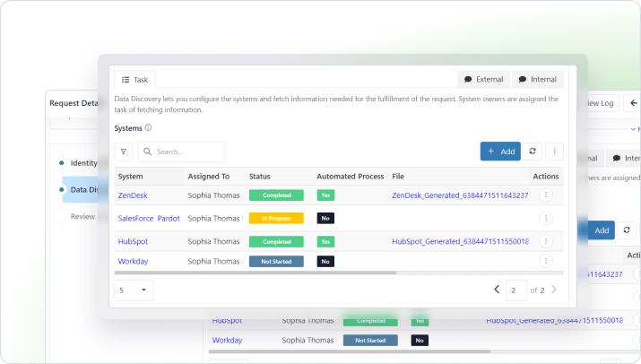This screenshot has height=364, width=641.
Task: Open HubSpot_Generated file link in front panel
Action: (460, 241)
